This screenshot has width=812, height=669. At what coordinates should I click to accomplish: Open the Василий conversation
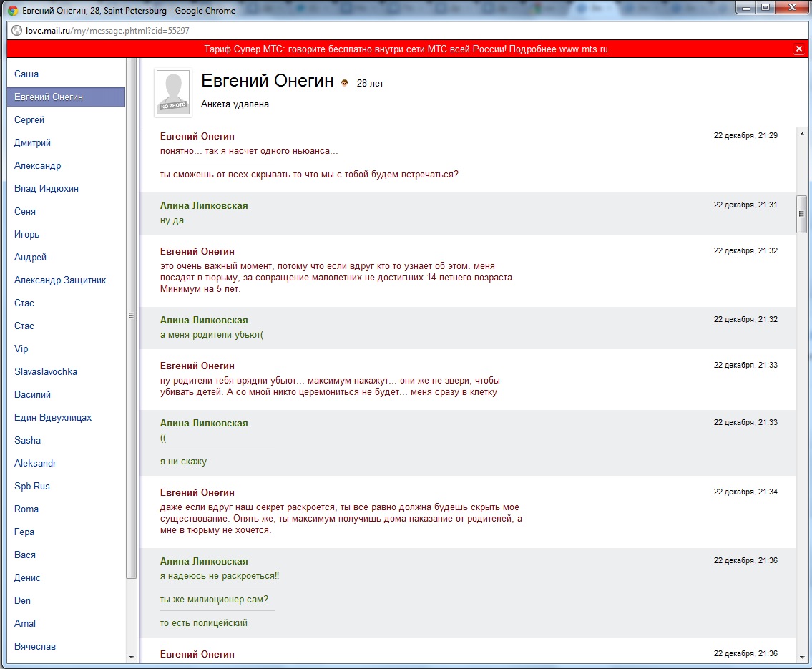pos(33,394)
